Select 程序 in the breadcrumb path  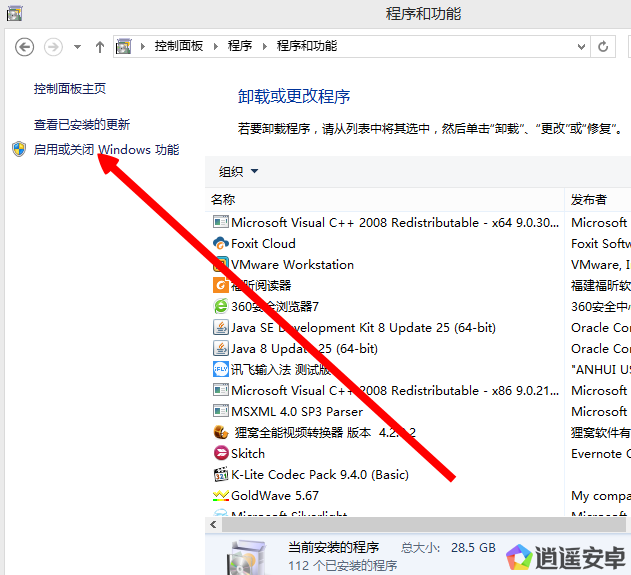(239, 46)
